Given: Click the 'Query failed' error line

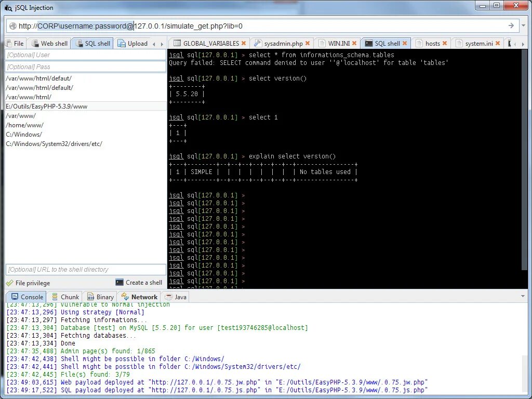Looking at the screenshot, I should [309, 63].
